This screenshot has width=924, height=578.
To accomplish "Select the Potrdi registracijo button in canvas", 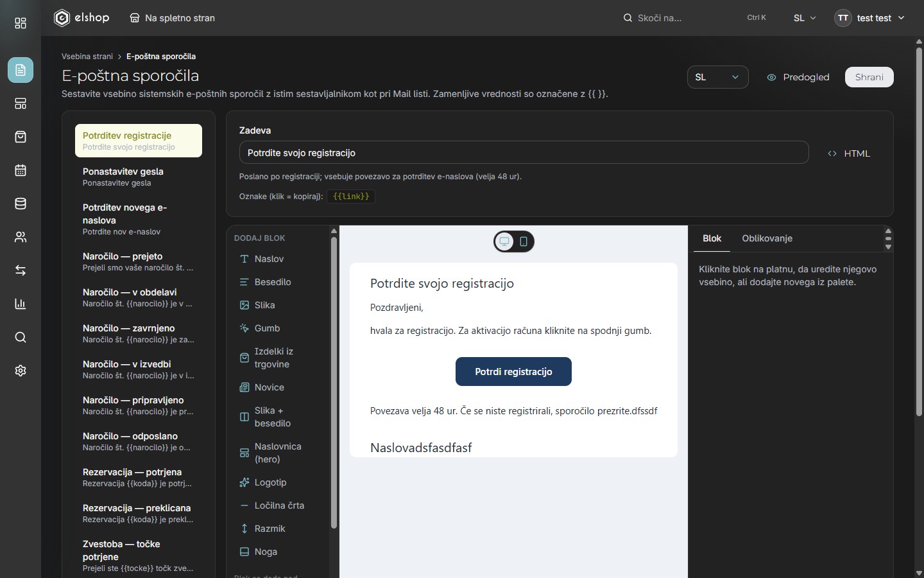I will click(513, 372).
